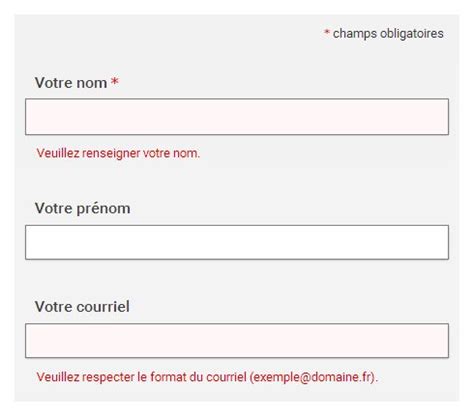Select the "Votre courriel" email field
The width and height of the screenshot is (474, 416).
pyautogui.click(x=237, y=341)
